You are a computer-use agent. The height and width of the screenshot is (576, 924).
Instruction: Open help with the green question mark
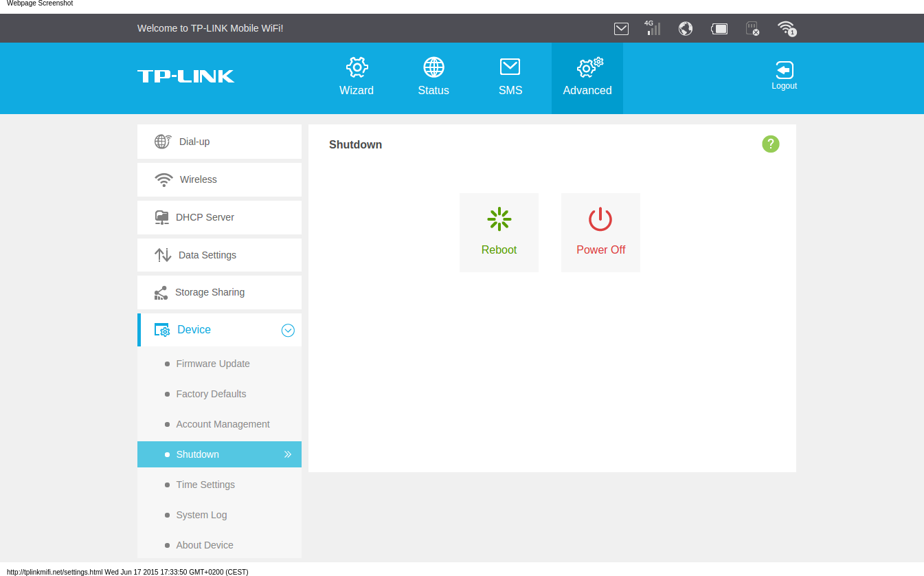771,144
